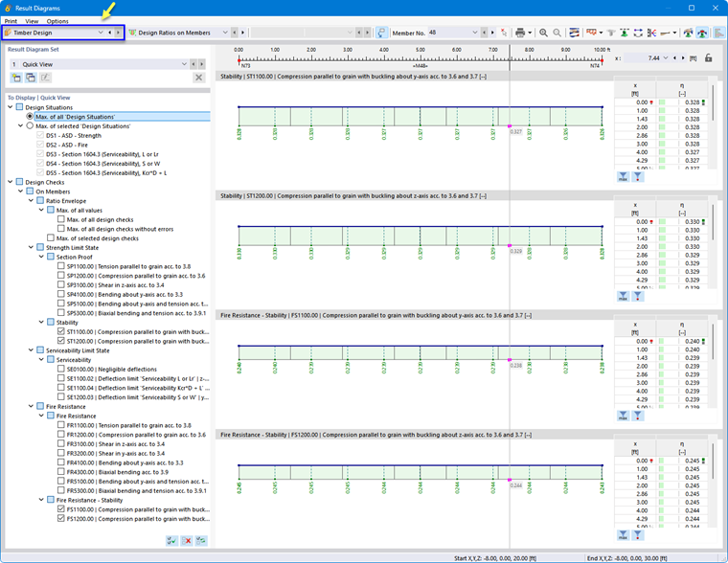
Task: Open the Options menu
Action: (57, 21)
